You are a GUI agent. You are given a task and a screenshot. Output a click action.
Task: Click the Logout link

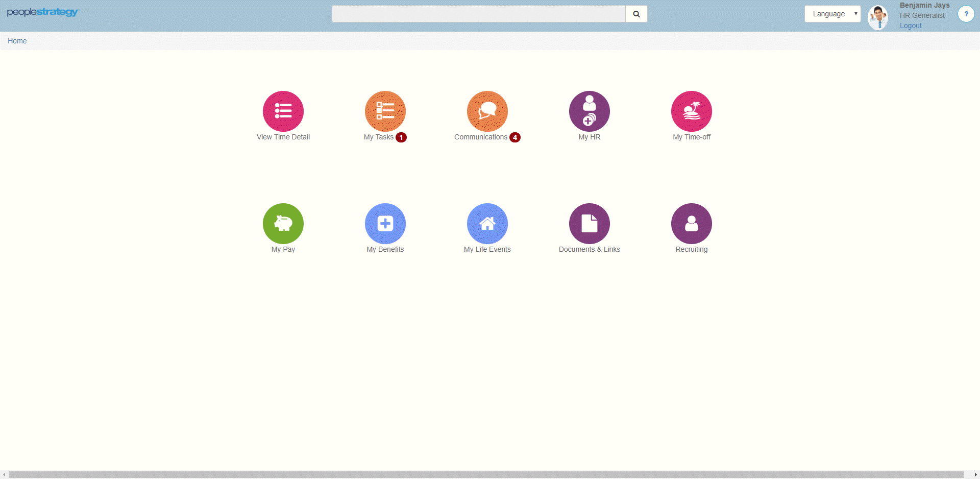pyautogui.click(x=911, y=26)
